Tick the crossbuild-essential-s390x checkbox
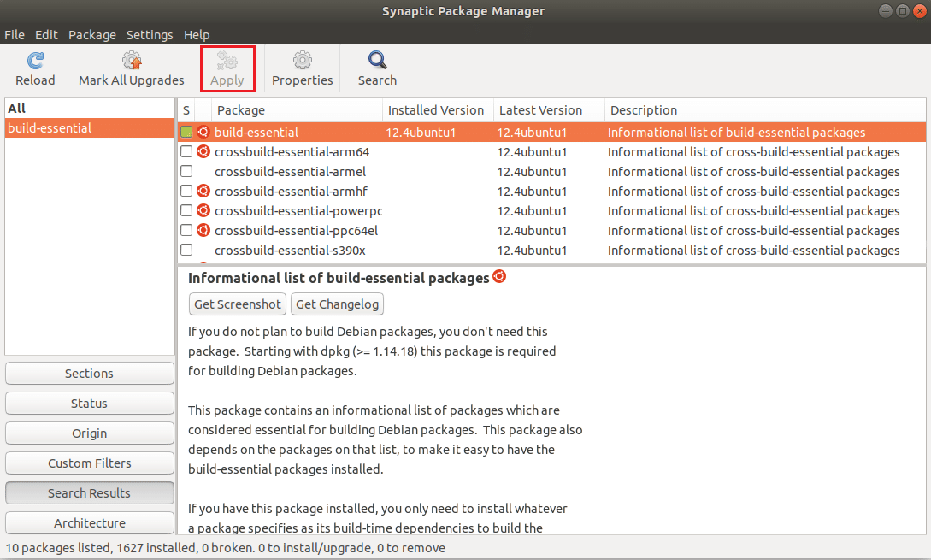931x560 pixels. 186,251
